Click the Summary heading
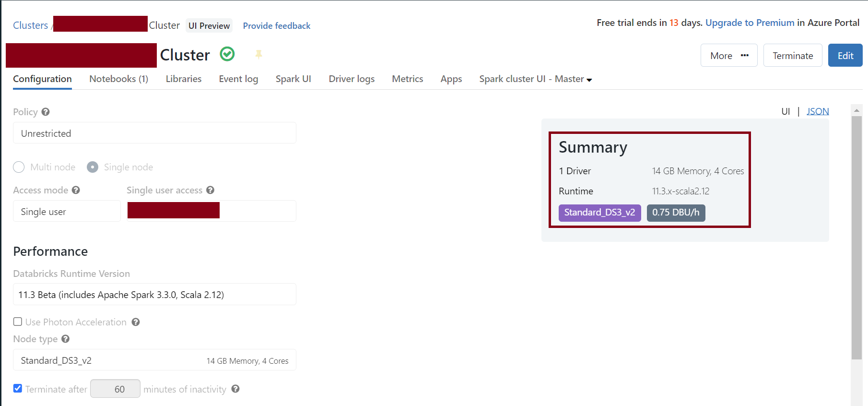Viewport: 868px width, 406px height. coord(593,147)
